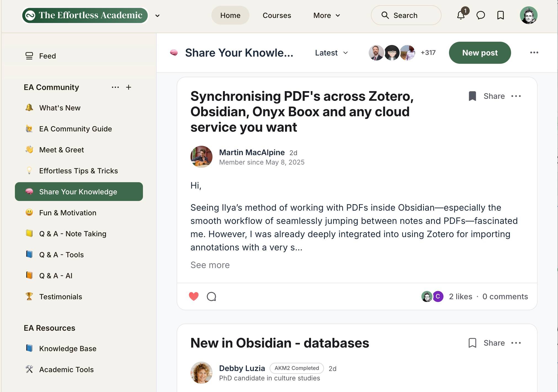This screenshot has height=392, width=558.
Task: Open your profile avatar menu
Action: [x=528, y=15]
